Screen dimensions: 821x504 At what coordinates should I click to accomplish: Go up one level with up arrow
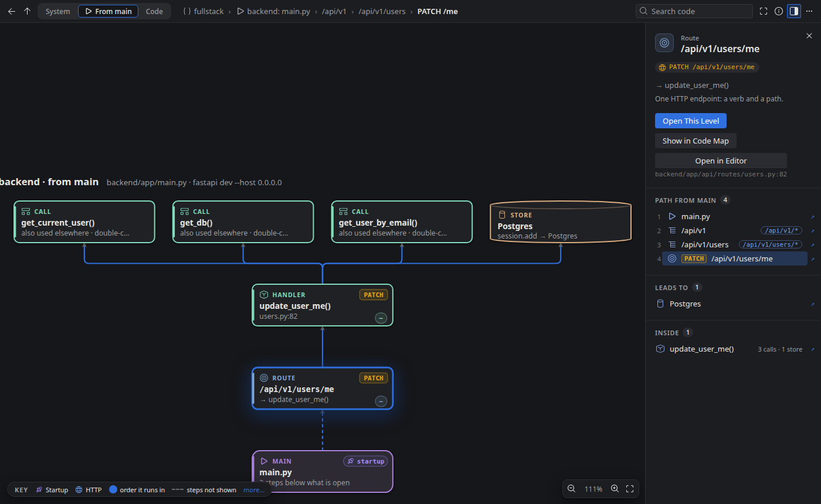point(27,11)
